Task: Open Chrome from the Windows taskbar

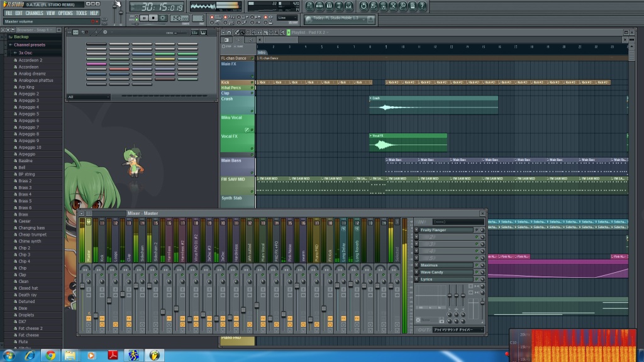Action: pyautogui.click(x=50, y=356)
